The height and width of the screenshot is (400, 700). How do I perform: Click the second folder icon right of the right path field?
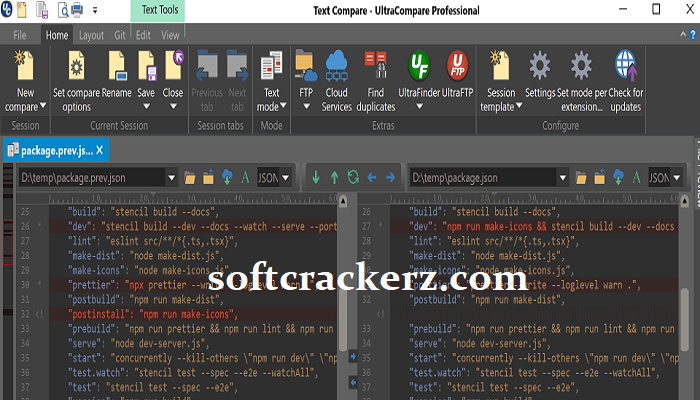coord(600,177)
